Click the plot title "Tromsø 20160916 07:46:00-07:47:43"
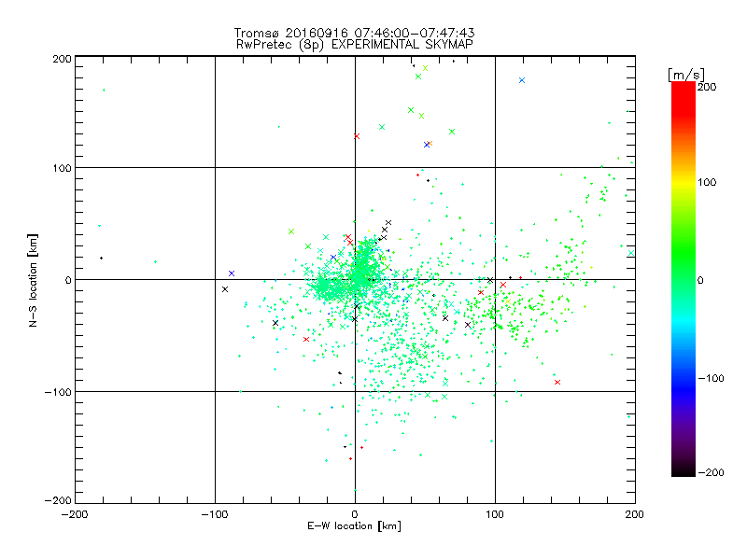The width and height of the screenshot is (747, 560). click(354, 33)
